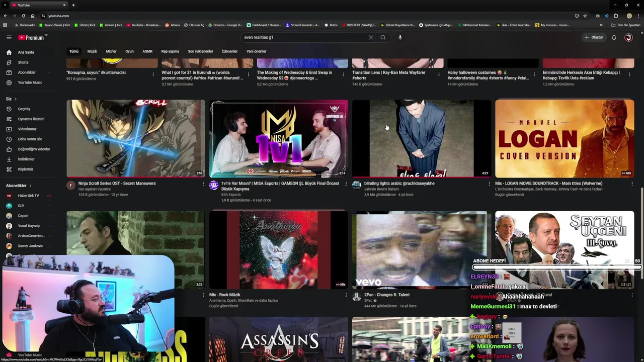644x362 pixels.
Task: Select the Müzik filter chip
Action: pos(92,51)
